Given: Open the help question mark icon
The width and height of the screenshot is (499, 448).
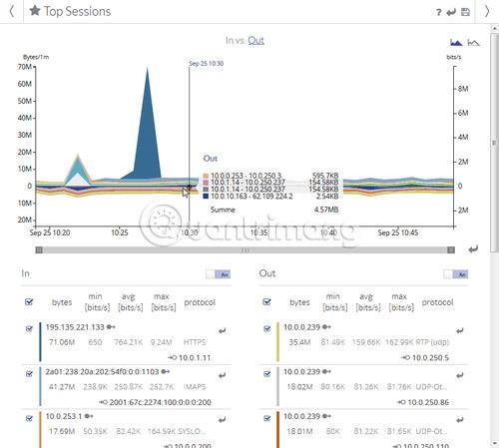Looking at the screenshot, I should pyautogui.click(x=439, y=12).
